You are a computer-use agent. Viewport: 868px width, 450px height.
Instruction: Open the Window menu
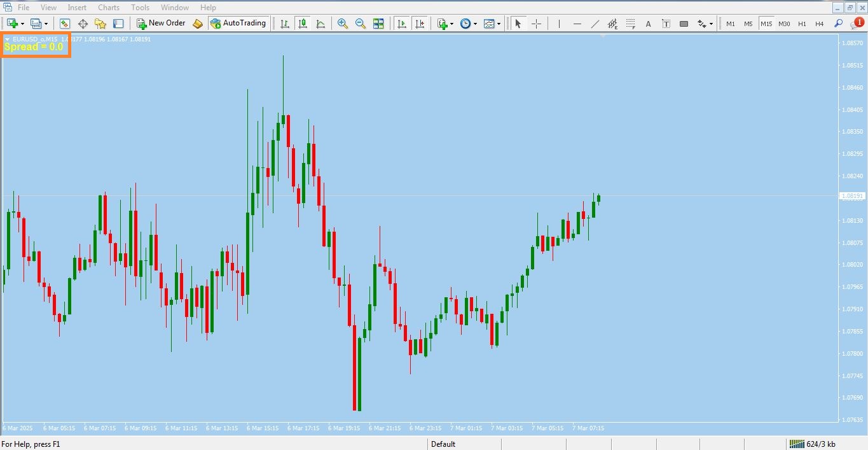[x=175, y=8]
